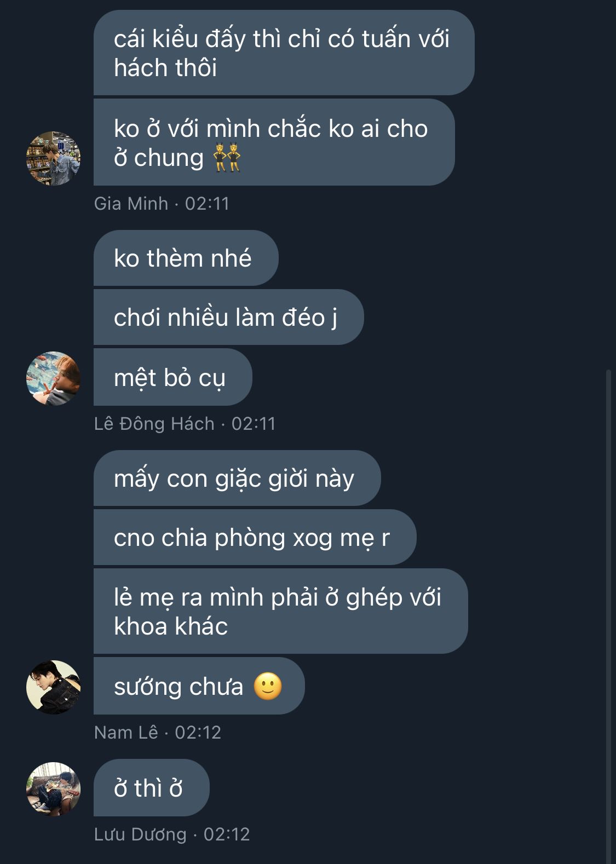Tap message 'ko ở với mình chắc ko ai'
Viewport: 616px width, 864px height.
coord(274,142)
